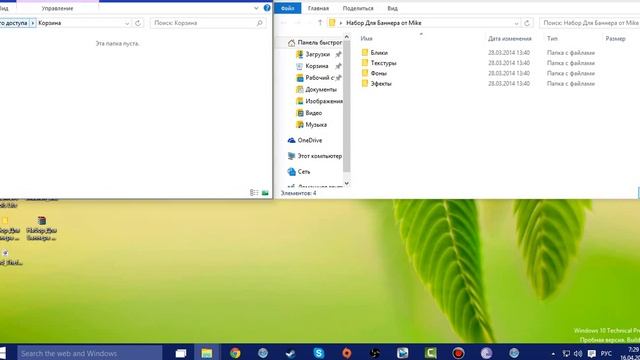The height and width of the screenshot is (360, 640).
Task: Select Сеть in the navigation pane
Action: [x=304, y=172]
